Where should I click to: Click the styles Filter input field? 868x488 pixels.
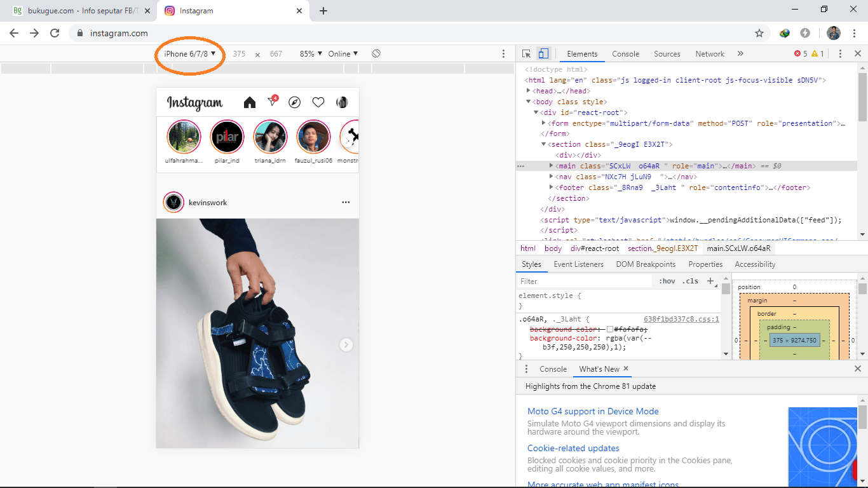click(585, 281)
